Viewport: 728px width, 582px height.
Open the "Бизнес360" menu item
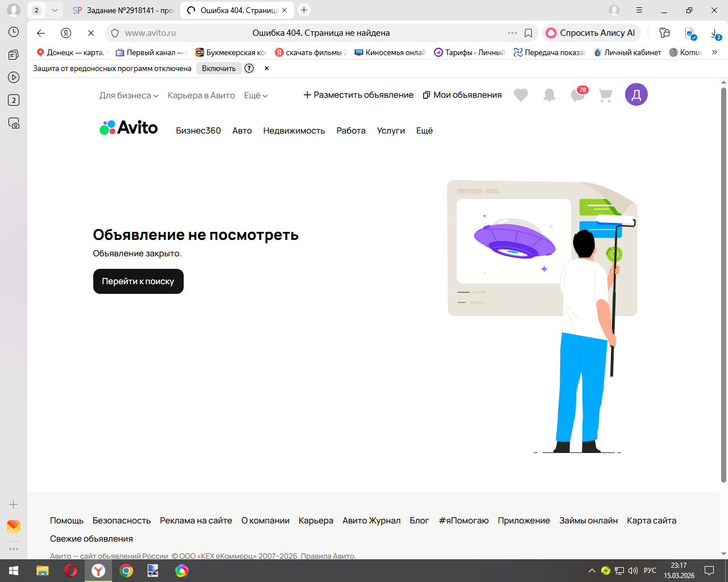(198, 131)
